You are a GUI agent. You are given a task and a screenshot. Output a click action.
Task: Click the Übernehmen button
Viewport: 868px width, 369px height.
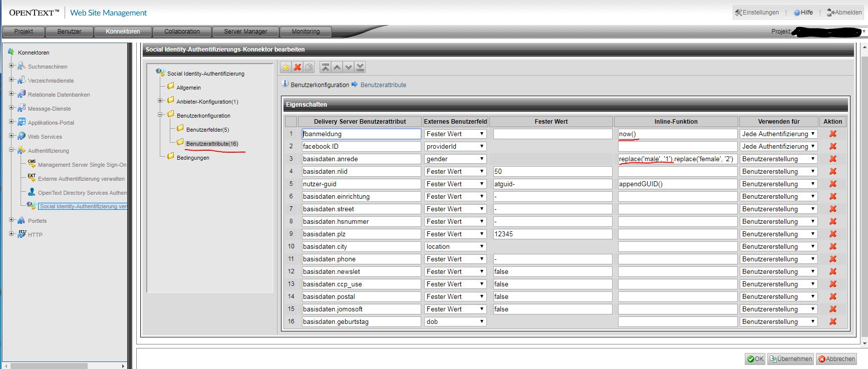click(791, 359)
